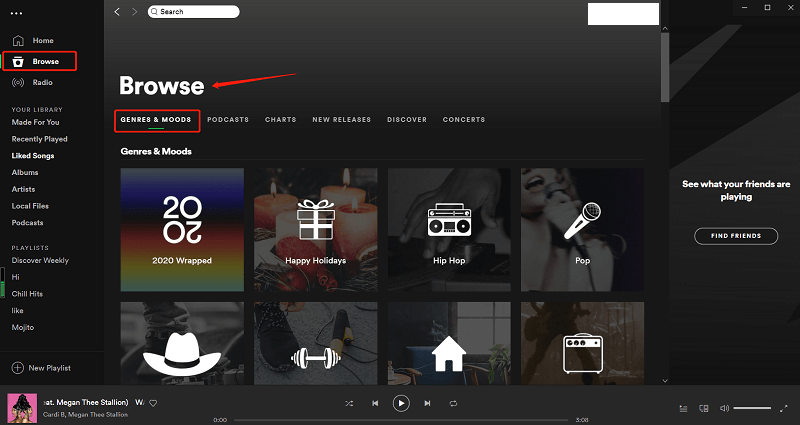Enter full screen mode
This screenshot has width=800, height=425.
(x=784, y=408)
